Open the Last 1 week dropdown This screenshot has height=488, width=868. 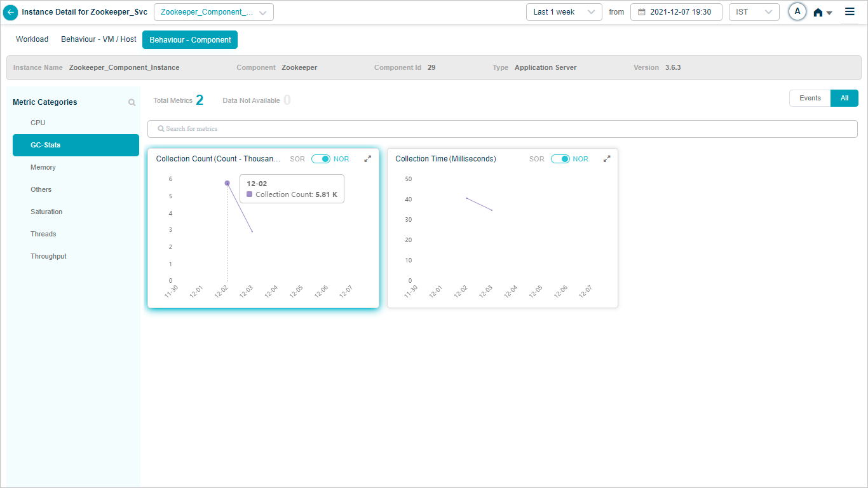[564, 12]
